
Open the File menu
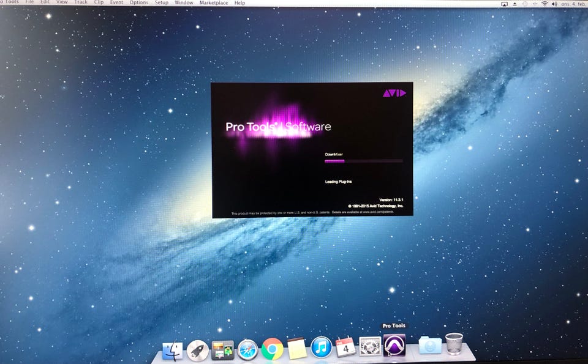(29, 2)
